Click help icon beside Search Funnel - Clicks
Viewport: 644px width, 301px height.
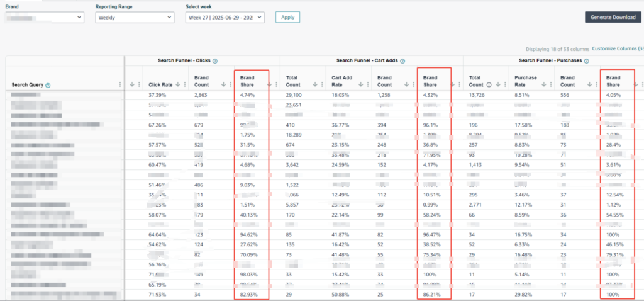pos(215,61)
